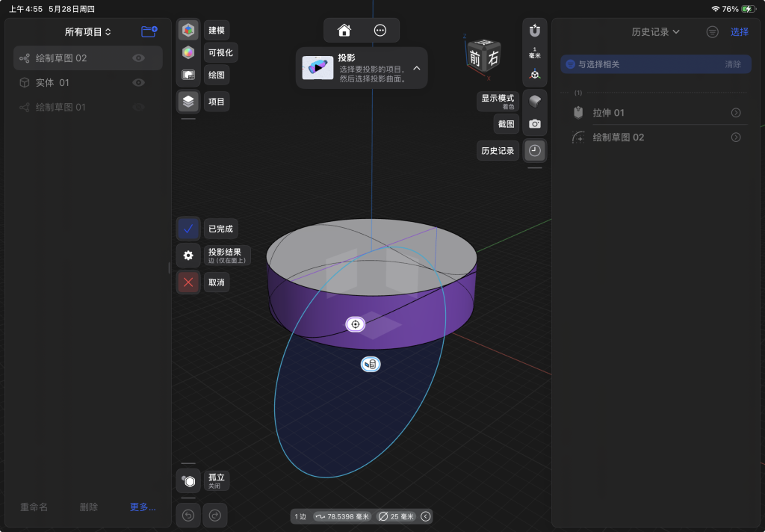The image size is (765, 532).
Task: Click the 右 face of view cube
Action: tap(493, 58)
